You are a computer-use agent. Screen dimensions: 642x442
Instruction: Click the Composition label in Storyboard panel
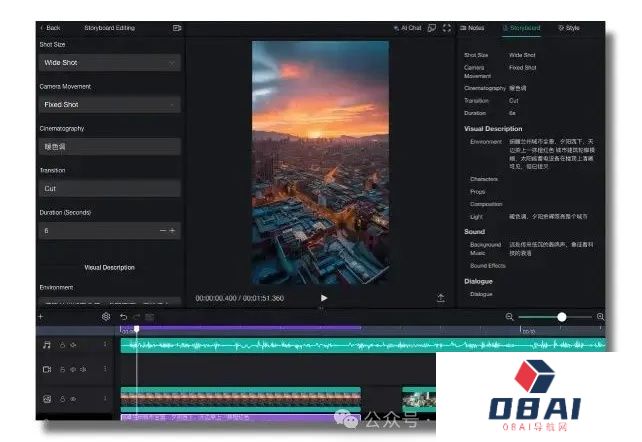pos(486,204)
